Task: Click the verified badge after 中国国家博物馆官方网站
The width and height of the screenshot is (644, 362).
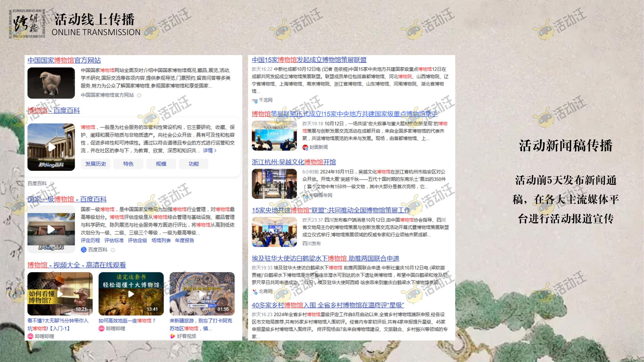Action: tap(139, 95)
